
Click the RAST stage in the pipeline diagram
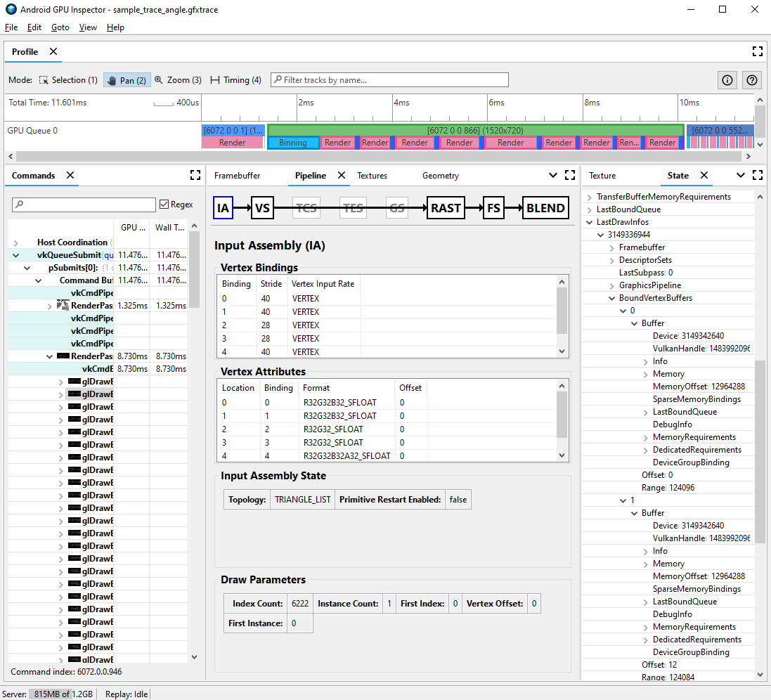pyautogui.click(x=446, y=207)
